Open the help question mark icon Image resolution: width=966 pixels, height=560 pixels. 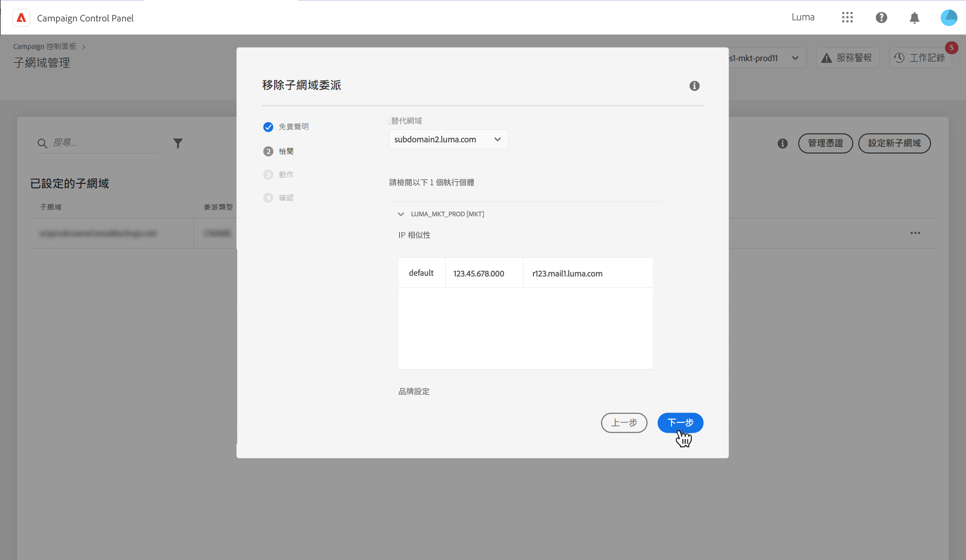click(881, 18)
